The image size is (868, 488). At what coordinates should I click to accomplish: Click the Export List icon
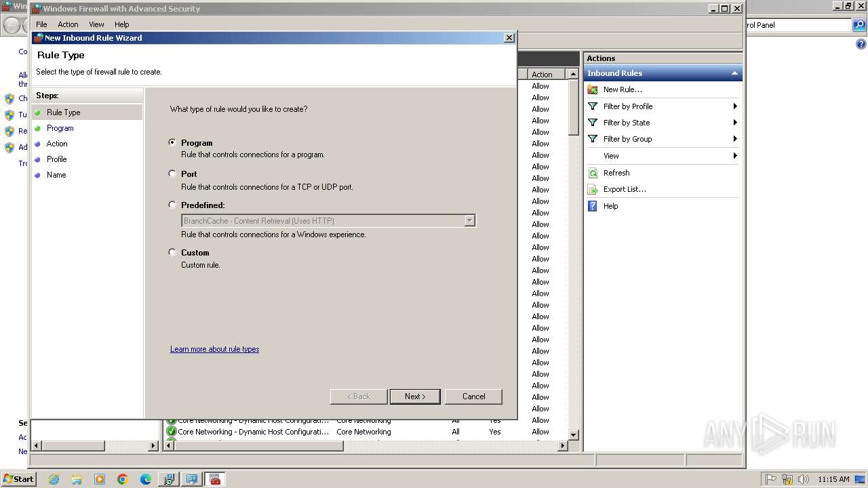(x=593, y=189)
